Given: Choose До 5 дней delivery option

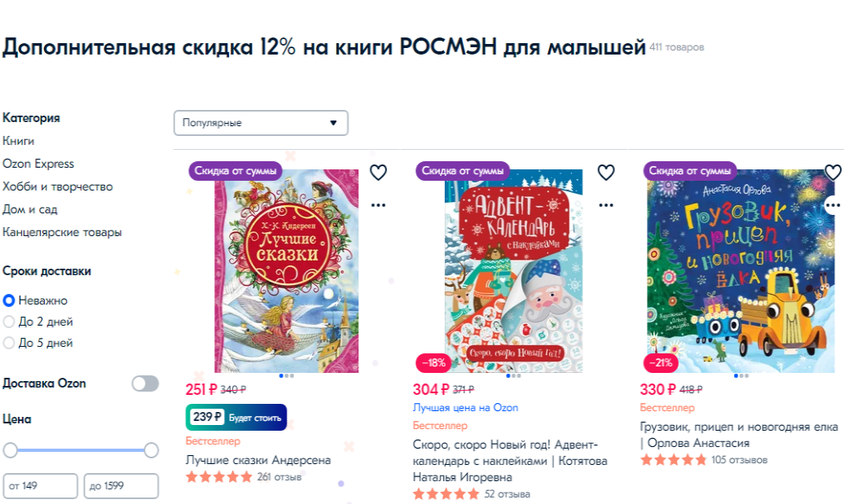Looking at the screenshot, I should [x=38, y=343].
